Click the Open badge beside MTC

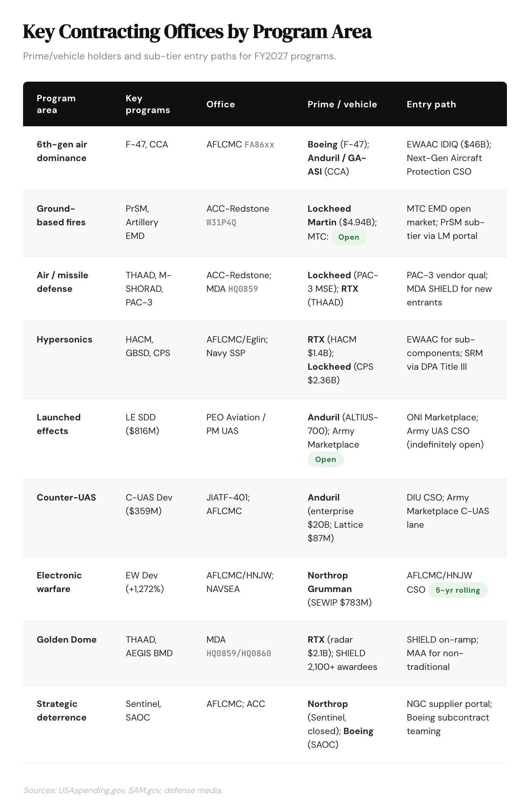point(349,237)
